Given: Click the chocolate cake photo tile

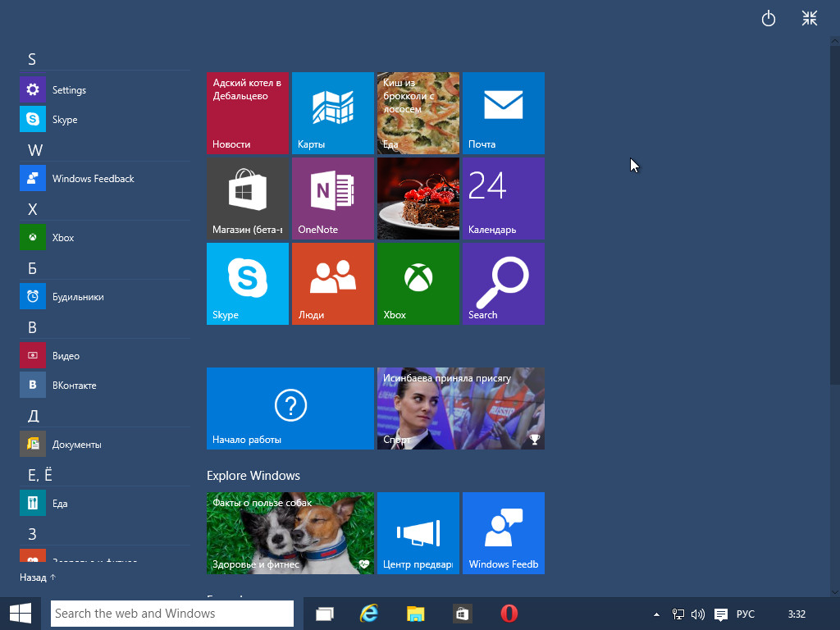Looking at the screenshot, I should (x=418, y=199).
